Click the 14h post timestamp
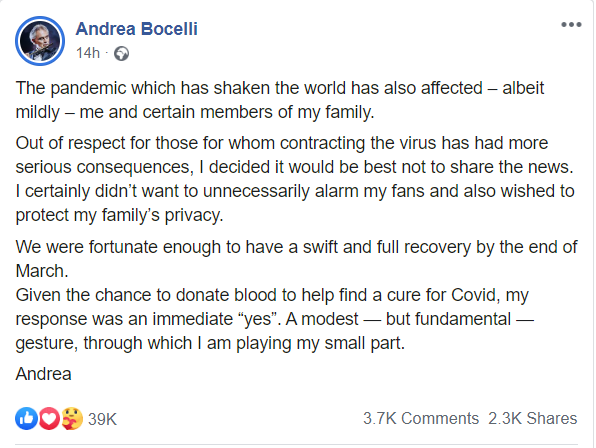The width and height of the screenshot is (596, 448). [88, 53]
